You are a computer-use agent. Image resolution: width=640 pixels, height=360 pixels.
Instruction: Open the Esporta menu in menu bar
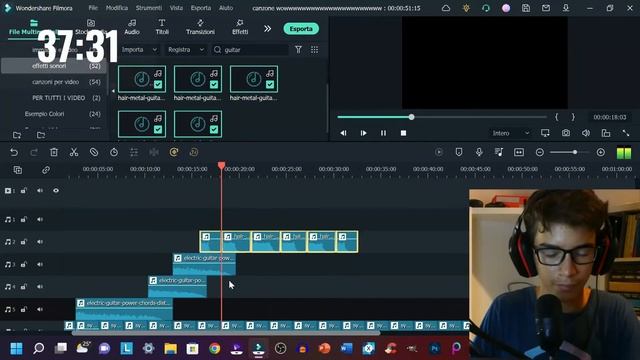coord(201,8)
